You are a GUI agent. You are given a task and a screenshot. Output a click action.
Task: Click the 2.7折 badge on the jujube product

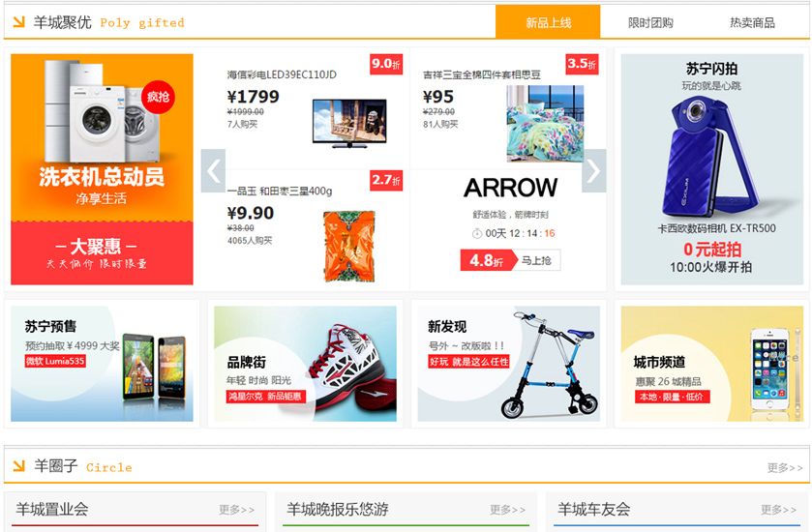coord(386,180)
